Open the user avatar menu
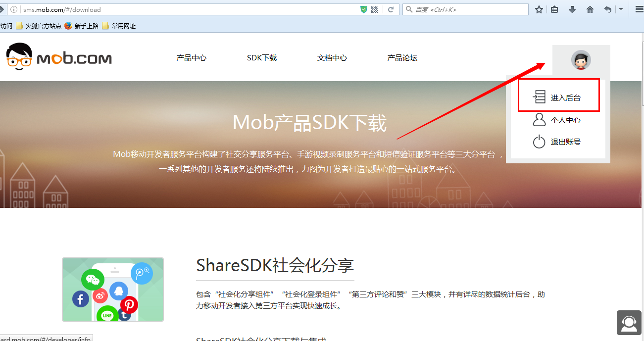 pos(581,60)
